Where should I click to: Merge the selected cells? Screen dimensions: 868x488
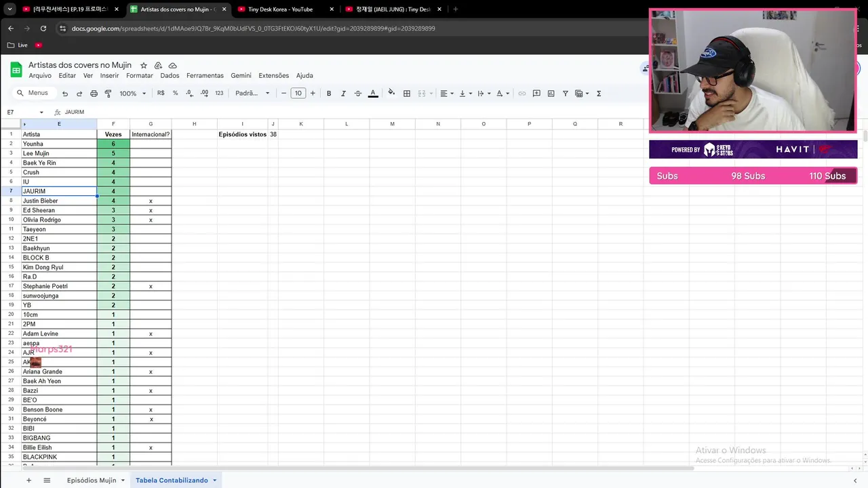422,94
